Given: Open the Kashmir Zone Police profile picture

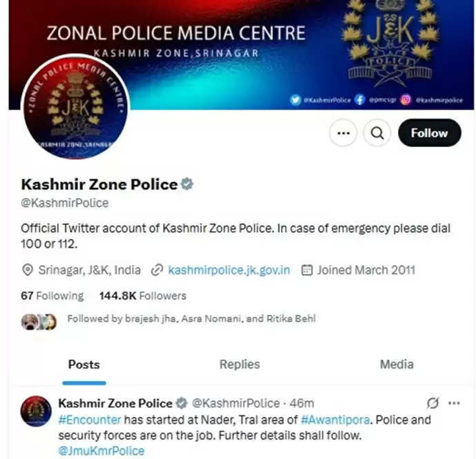Looking at the screenshot, I should point(75,106).
